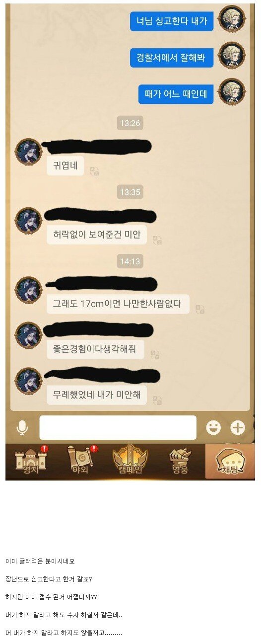
Task: Tap the plus attachment icon
Action: (x=238, y=427)
